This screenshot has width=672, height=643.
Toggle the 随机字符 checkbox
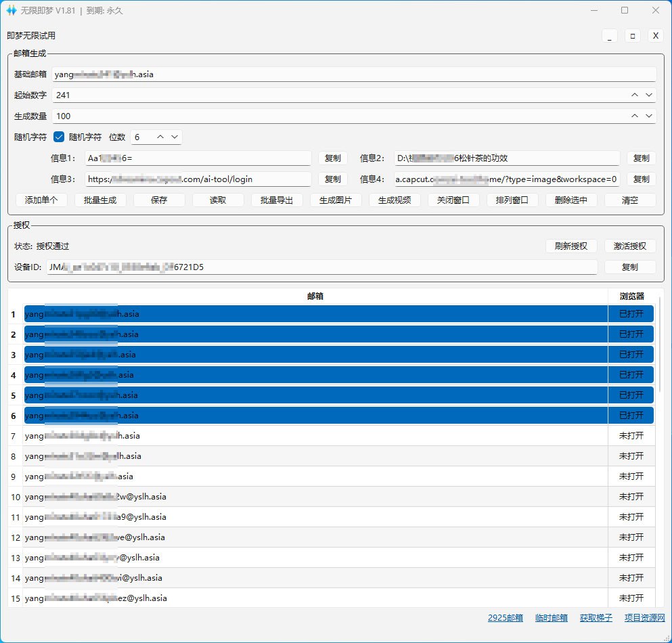tap(59, 137)
